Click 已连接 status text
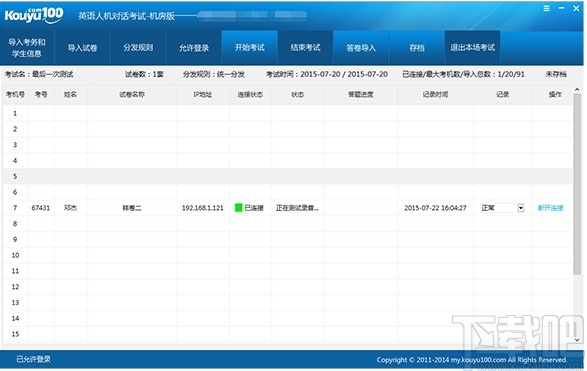 [254, 208]
